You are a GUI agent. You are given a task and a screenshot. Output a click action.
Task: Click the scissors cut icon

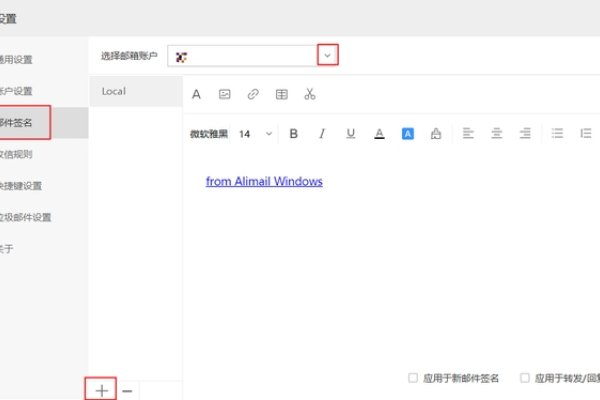[x=310, y=94]
